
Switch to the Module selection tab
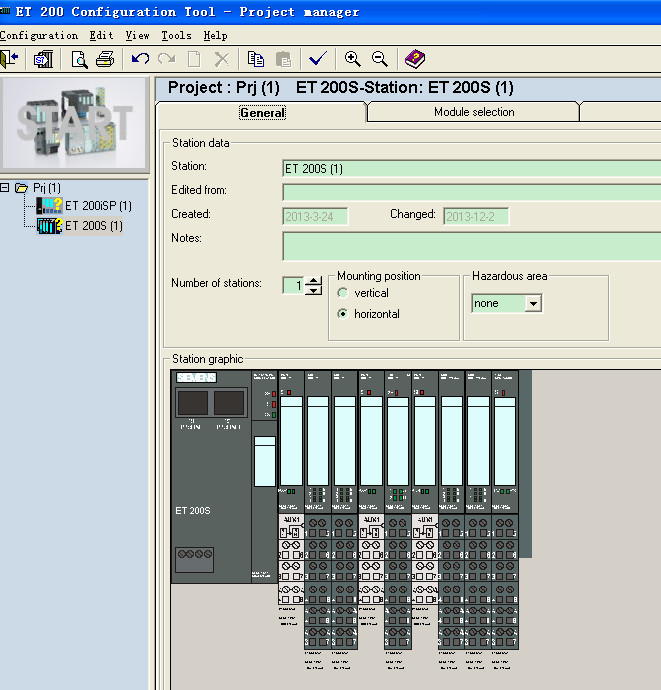point(473,112)
